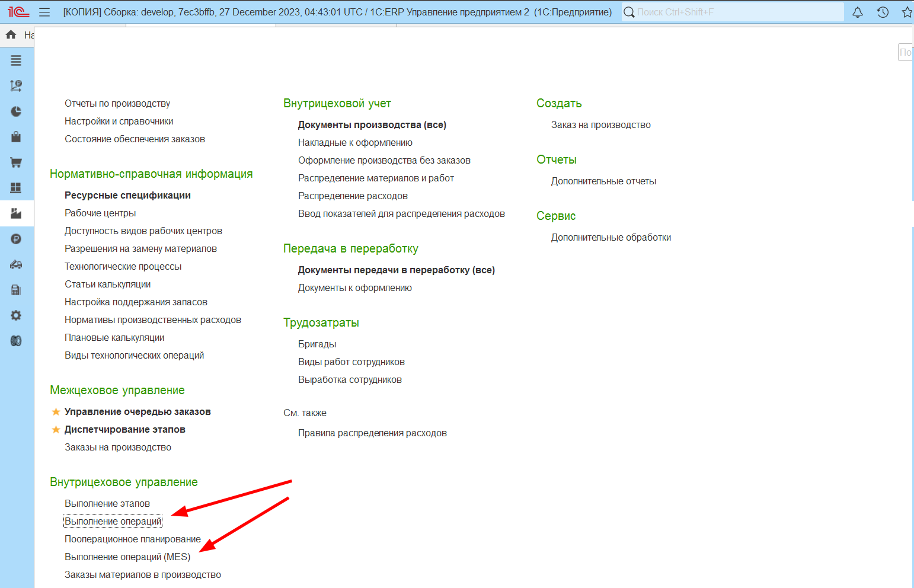The image size is (914, 588).
Task: Open Заказы материалов в производство
Action: 143,574
